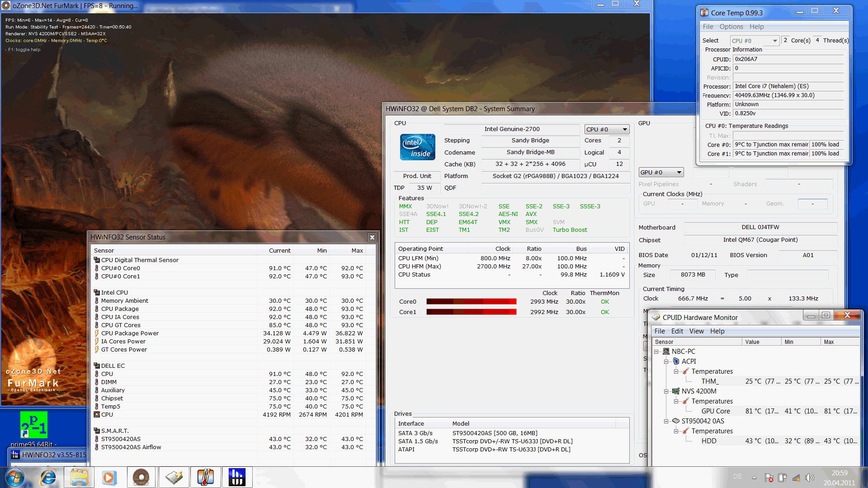Click the NBC-PC computer icon
The height and width of the screenshot is (488, 868).
pyautogui.click(x=665, y=352)
